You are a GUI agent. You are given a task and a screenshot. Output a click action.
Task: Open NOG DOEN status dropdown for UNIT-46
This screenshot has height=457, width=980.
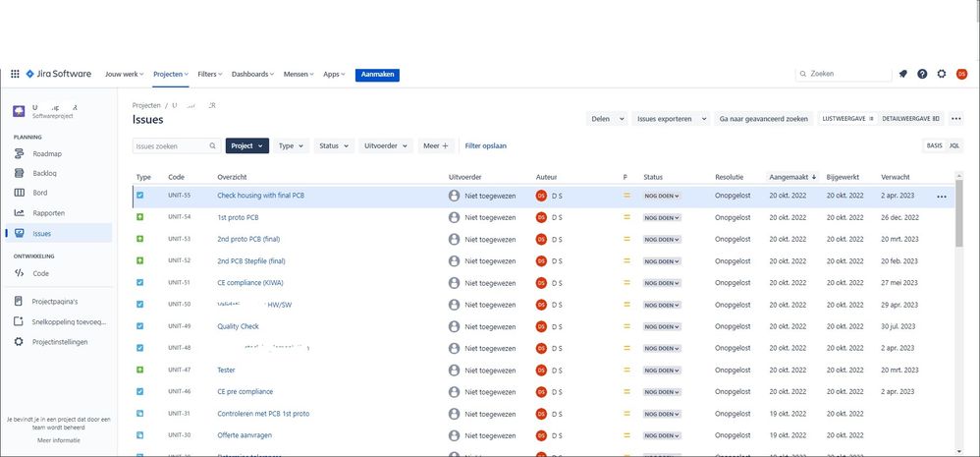pyautogui.click(x=662, y=392)
